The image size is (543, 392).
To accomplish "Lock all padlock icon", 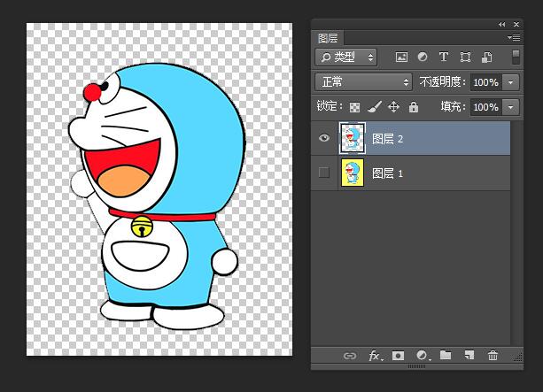I will [414, 107].
